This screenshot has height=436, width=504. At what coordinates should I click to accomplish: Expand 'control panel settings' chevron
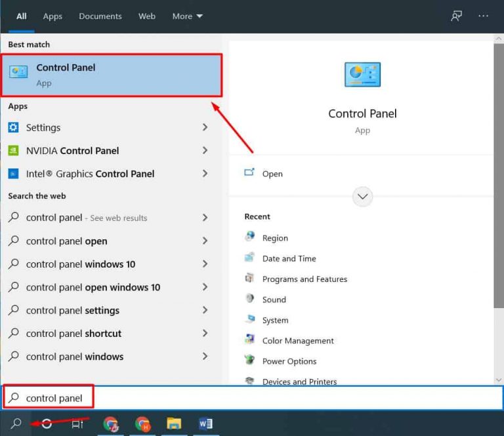205,310
